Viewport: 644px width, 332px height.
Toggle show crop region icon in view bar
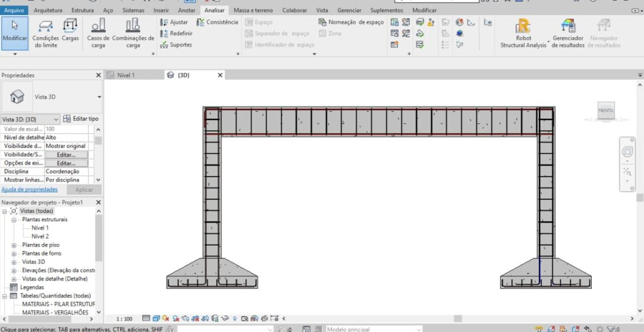tap(204, 318)
